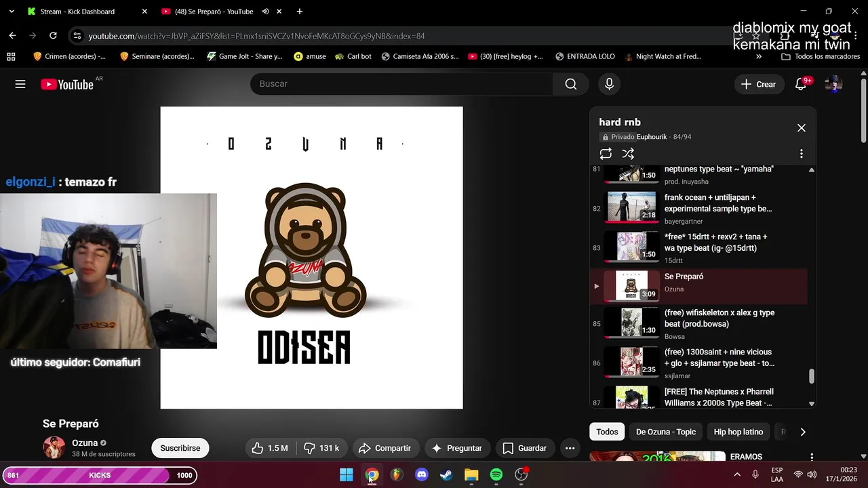Click the magnifier search button
The width and height of the screenshot is (868, 488).
[x=571, y=84]
